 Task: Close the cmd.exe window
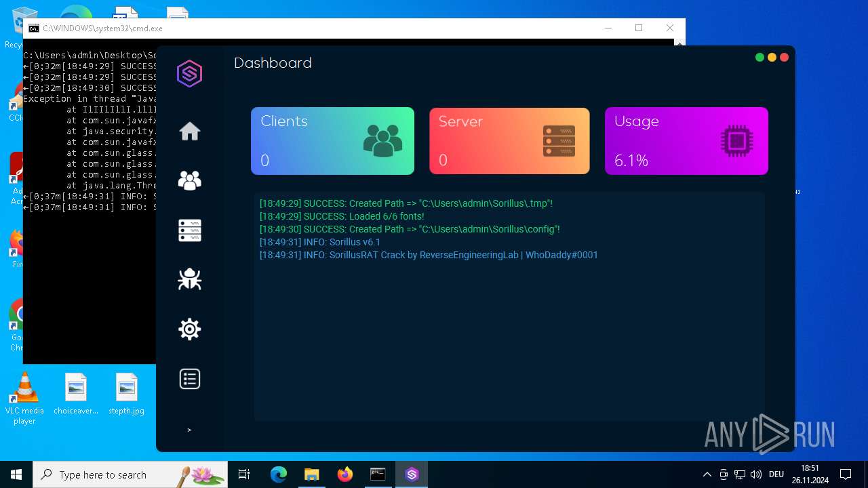670,28
